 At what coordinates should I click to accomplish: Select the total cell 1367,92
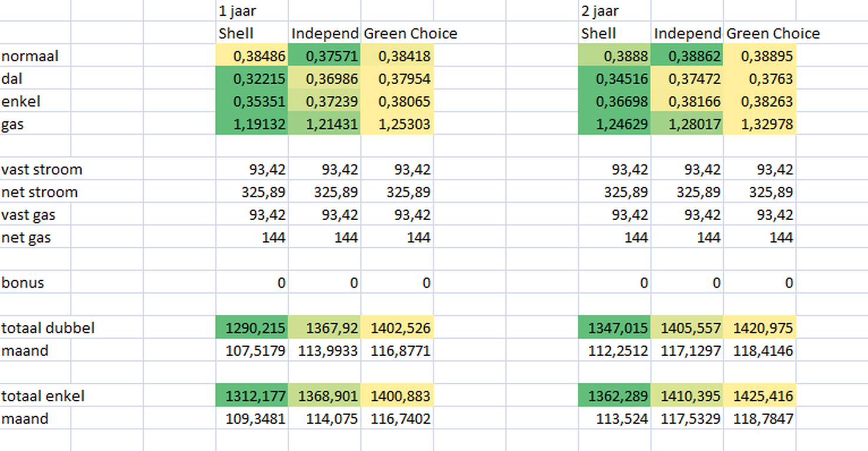(324, 327)
